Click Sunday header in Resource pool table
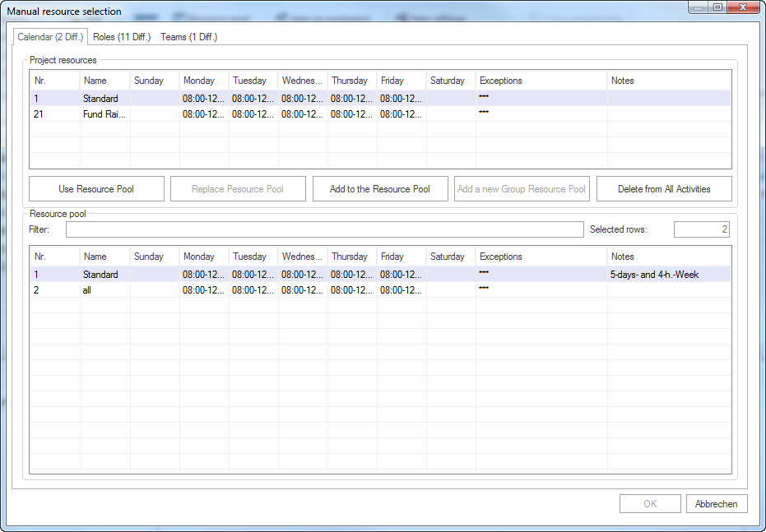The height and width of the screenshot is (532, 766). point(155,257)
